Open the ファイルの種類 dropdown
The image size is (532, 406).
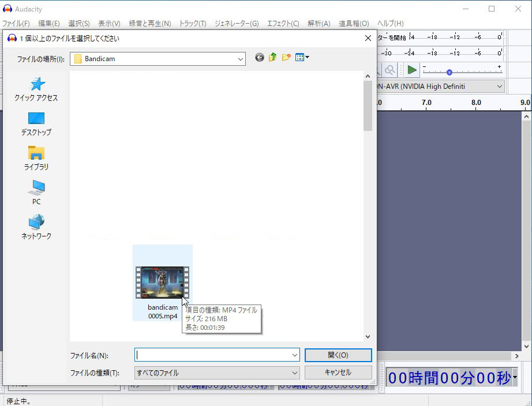[294, 373]
